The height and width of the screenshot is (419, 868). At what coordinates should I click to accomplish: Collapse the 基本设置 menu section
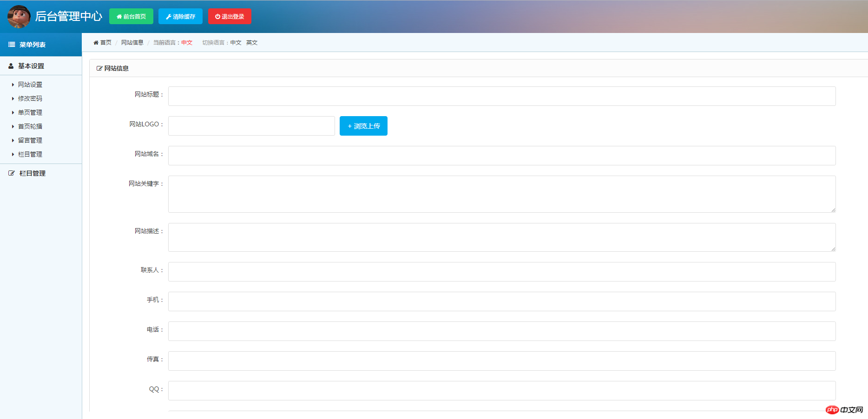(x=41, y=66)
